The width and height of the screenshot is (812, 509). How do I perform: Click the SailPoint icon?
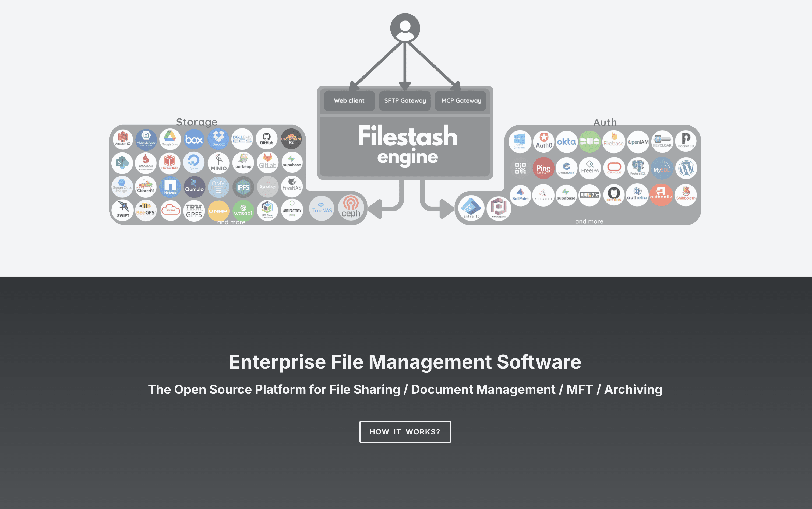(521, 195)
